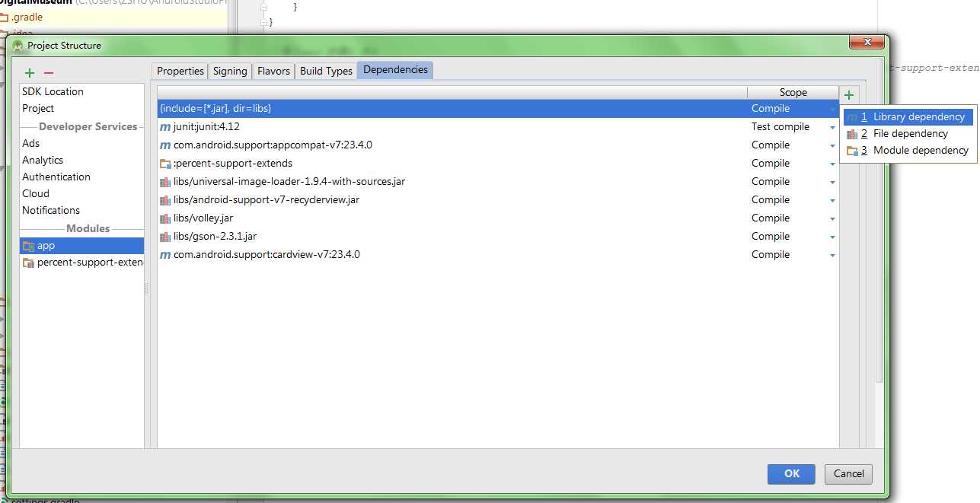Switch to the Build Types tab
The image size is (980, 503).
click(x=326, y=71)
